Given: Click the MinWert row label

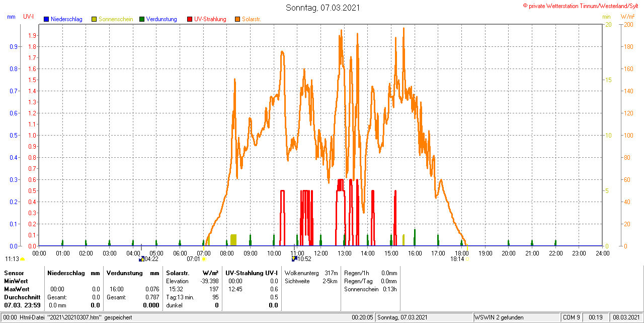Looking at the screenshot, I should coord(16,281).
